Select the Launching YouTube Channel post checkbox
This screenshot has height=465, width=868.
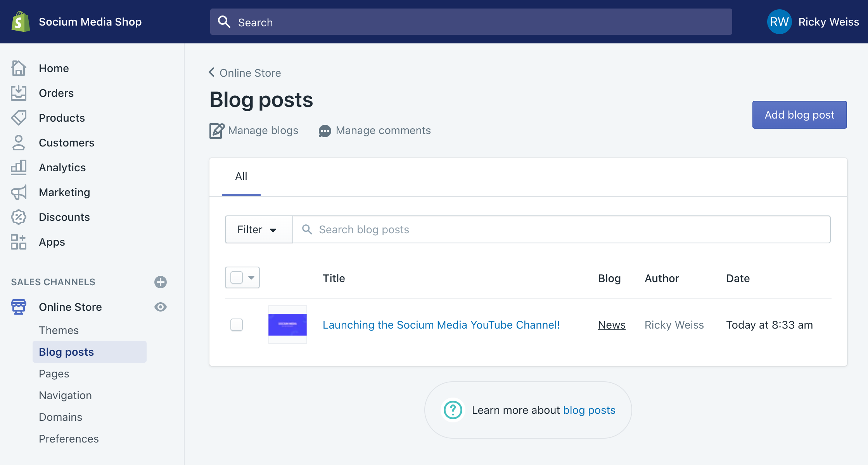tap(237, 325)
